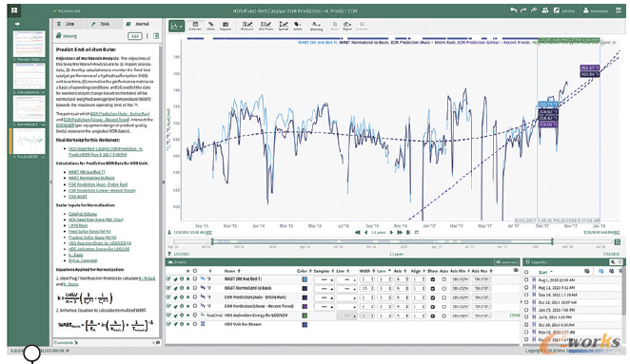Image resolution: width=630 pixels, height=364 pixels.
Task: Click Customize button in Details panel
Action: point(506,262)
